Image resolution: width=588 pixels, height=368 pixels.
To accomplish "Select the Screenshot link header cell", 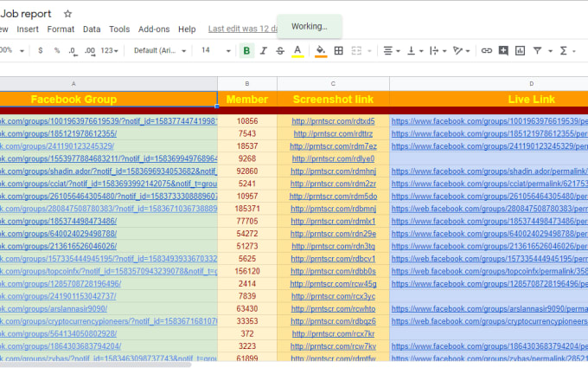I will [333, 99].
